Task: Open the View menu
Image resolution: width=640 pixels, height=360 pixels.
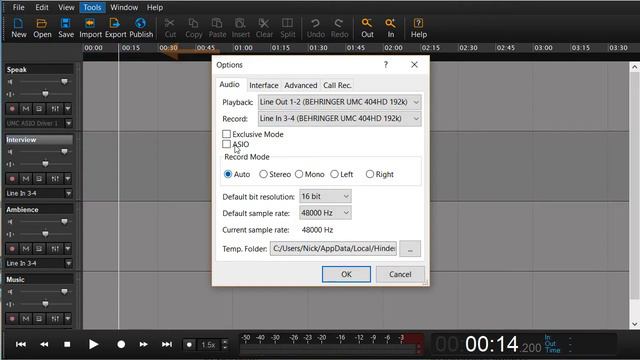Action: coord(66,7)
